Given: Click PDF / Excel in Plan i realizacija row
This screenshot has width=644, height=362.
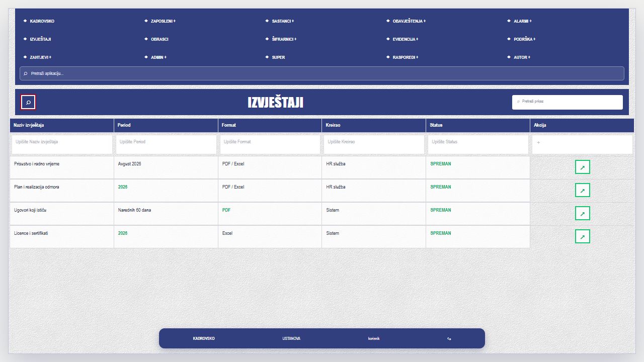Looking at the screenshot, I should [x=233, y=187].
